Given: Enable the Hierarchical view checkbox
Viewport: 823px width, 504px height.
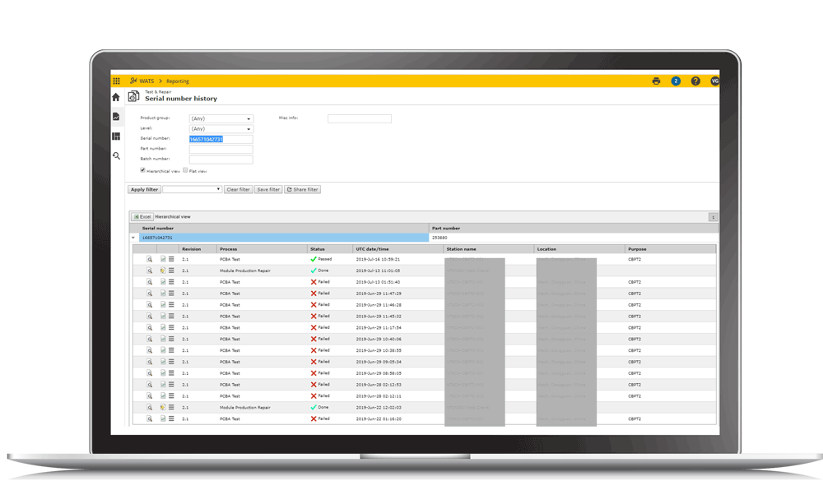Looking at the screenshot, I should pyautogui.click(x=143, y=170).
